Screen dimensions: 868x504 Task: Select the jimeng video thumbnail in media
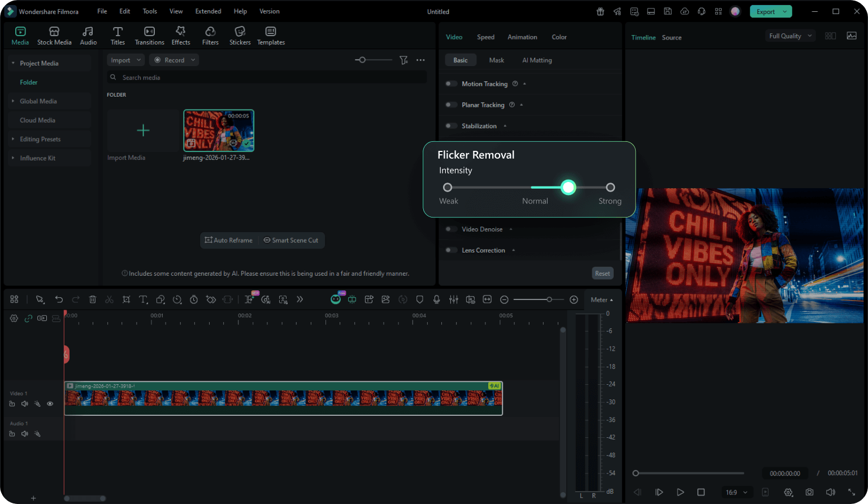(219, 131)
